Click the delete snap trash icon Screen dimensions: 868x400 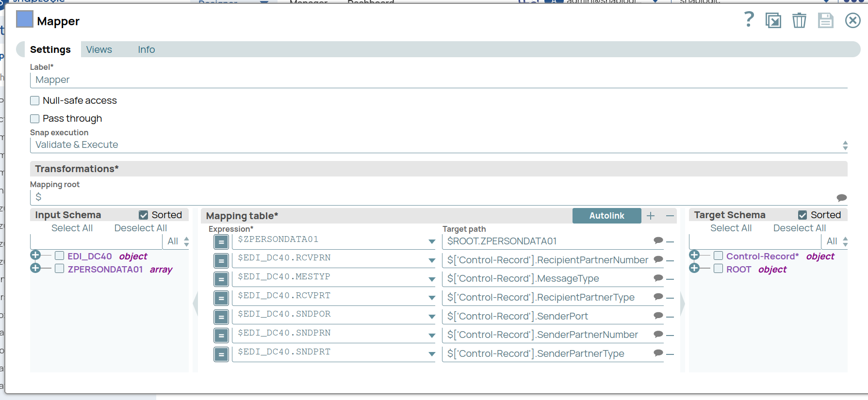click(799, 20)
